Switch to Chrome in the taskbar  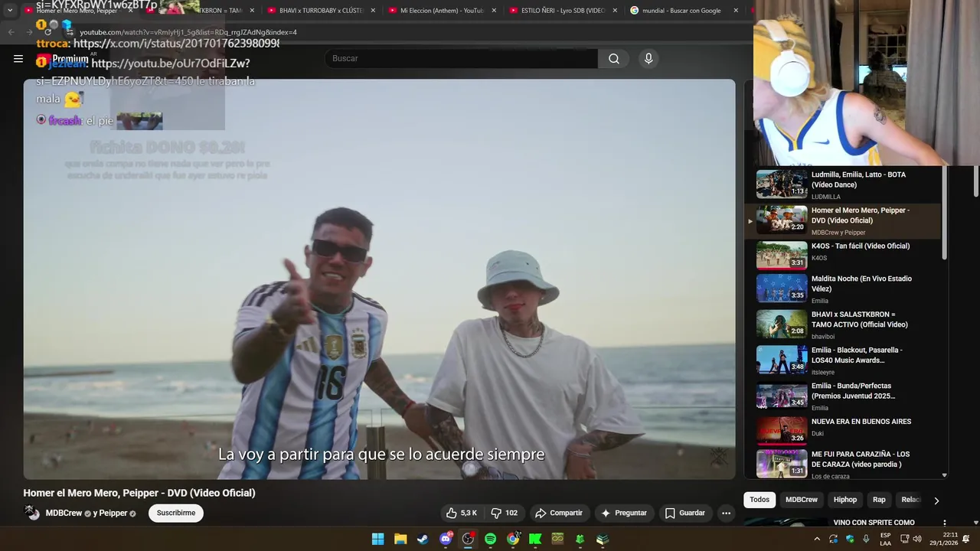point(513,539)
